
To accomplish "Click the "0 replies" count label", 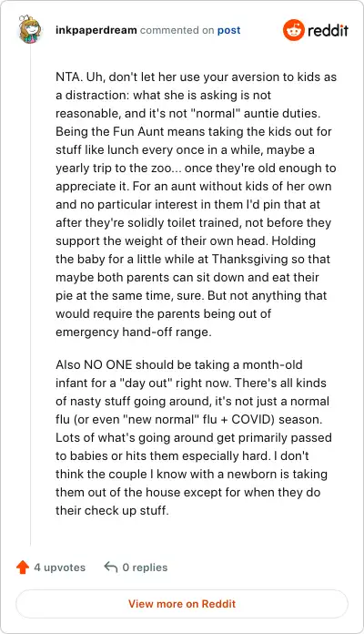I will (x=145, y=568).
